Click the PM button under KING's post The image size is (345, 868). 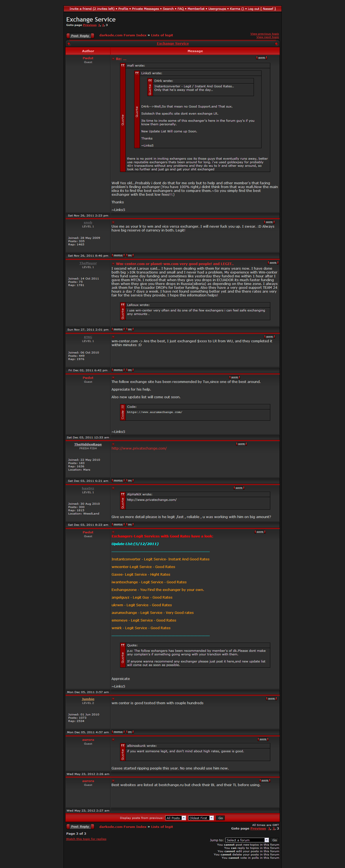tap(130, 370)
